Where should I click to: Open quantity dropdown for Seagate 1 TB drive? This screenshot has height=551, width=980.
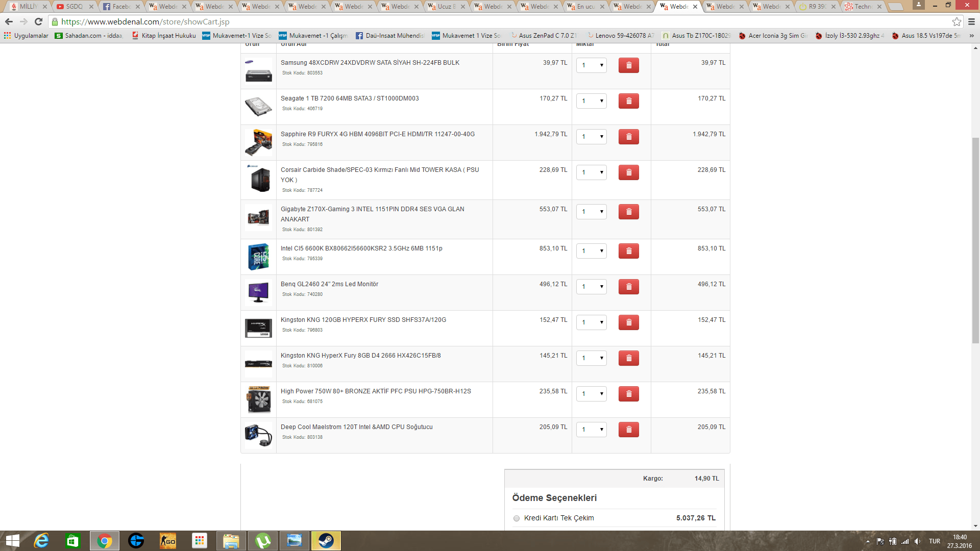coord(591,101)
